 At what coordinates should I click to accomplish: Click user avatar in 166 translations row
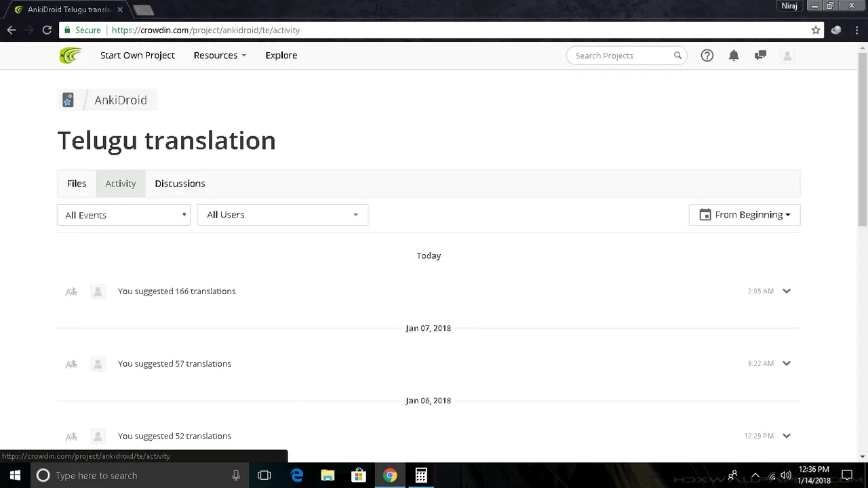98,291
